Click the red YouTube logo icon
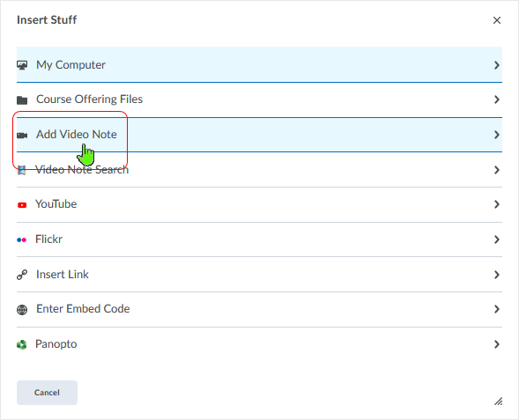 point(22,205)
